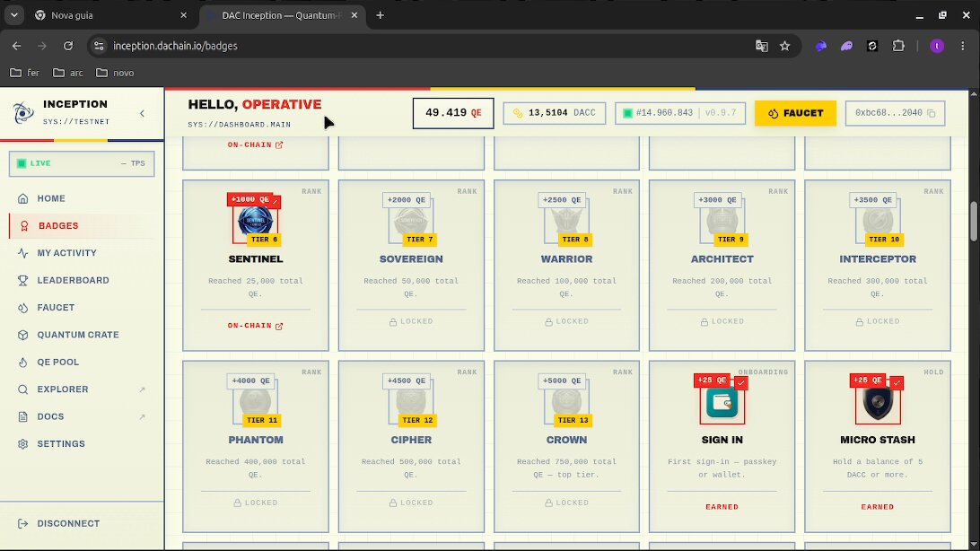Click the CROWN badge title
Viewport: 980px width, 551px height.
(x=566, y=440)
